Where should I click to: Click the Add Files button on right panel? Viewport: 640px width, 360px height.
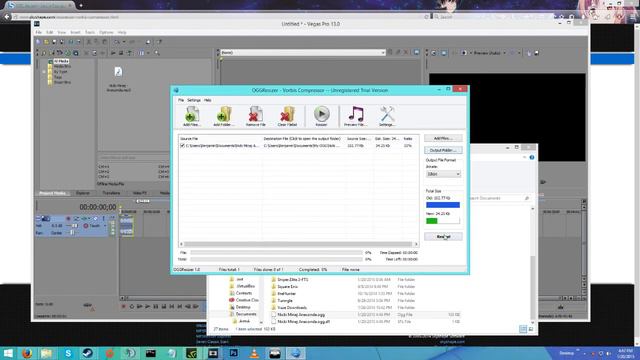tap(443, 138)
